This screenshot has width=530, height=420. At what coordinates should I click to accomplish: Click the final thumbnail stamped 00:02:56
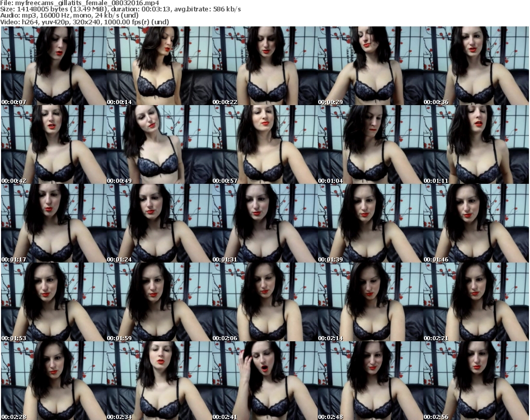pos(476,381)
